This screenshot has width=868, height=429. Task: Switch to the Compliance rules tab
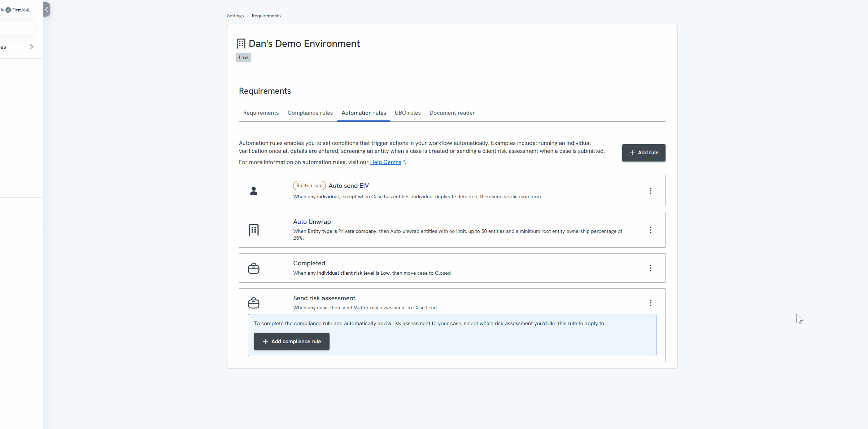[310, 113]
